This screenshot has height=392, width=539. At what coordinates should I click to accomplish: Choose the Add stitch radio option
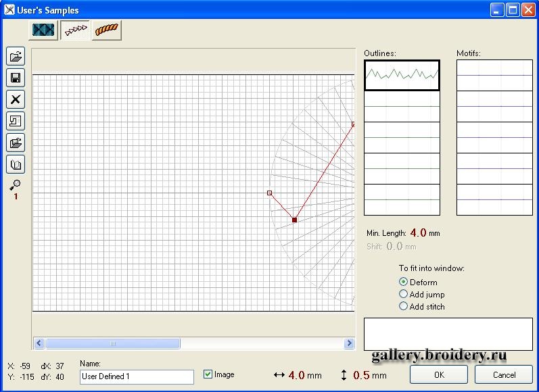coord(404,306)
